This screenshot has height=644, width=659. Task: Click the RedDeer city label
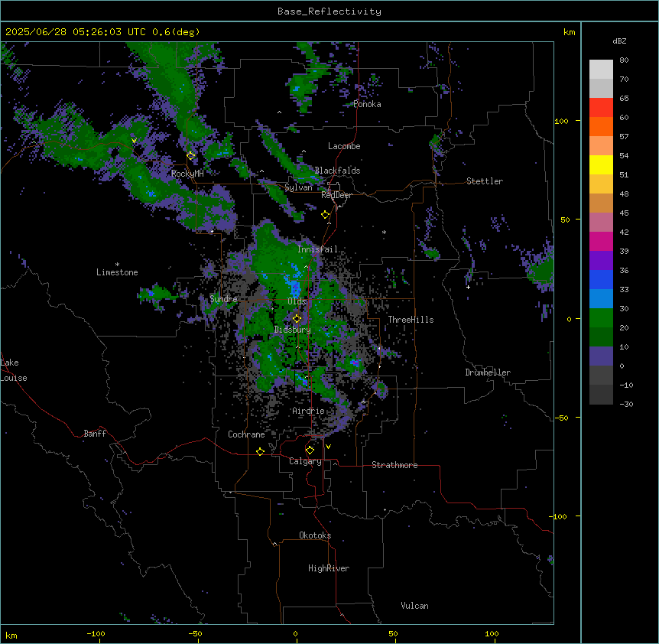click(336, 195)
